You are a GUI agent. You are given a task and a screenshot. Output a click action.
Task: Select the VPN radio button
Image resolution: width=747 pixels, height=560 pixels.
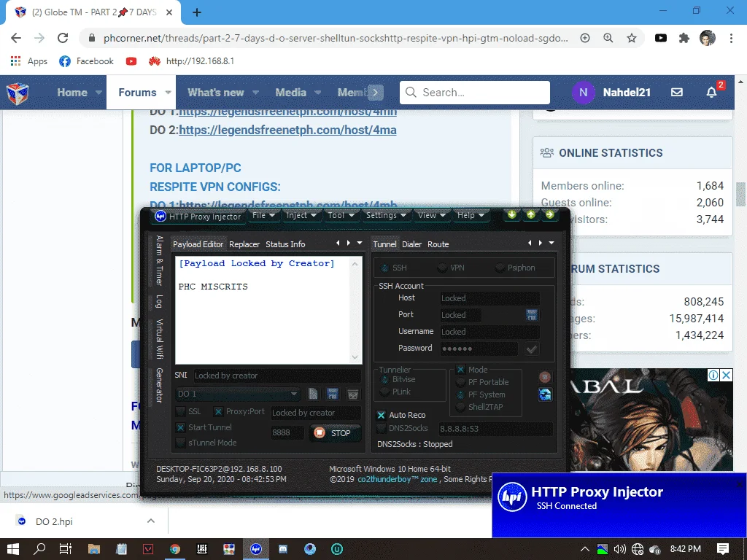click(443, 268)
